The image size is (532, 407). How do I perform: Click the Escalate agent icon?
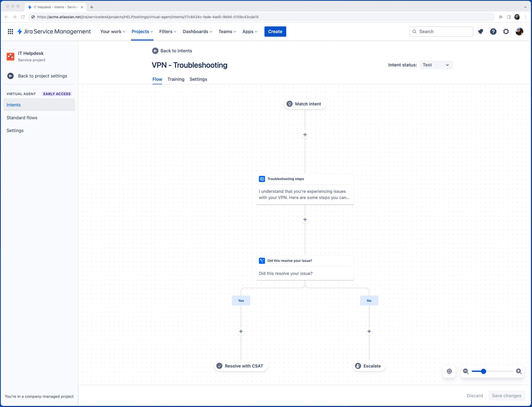tap(358, 366)
